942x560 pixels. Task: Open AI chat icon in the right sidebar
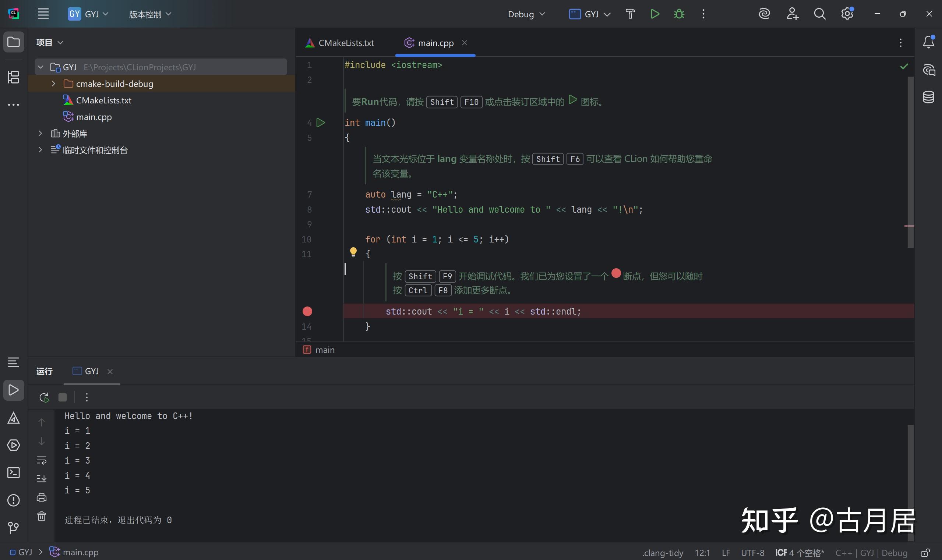(928, 70)
